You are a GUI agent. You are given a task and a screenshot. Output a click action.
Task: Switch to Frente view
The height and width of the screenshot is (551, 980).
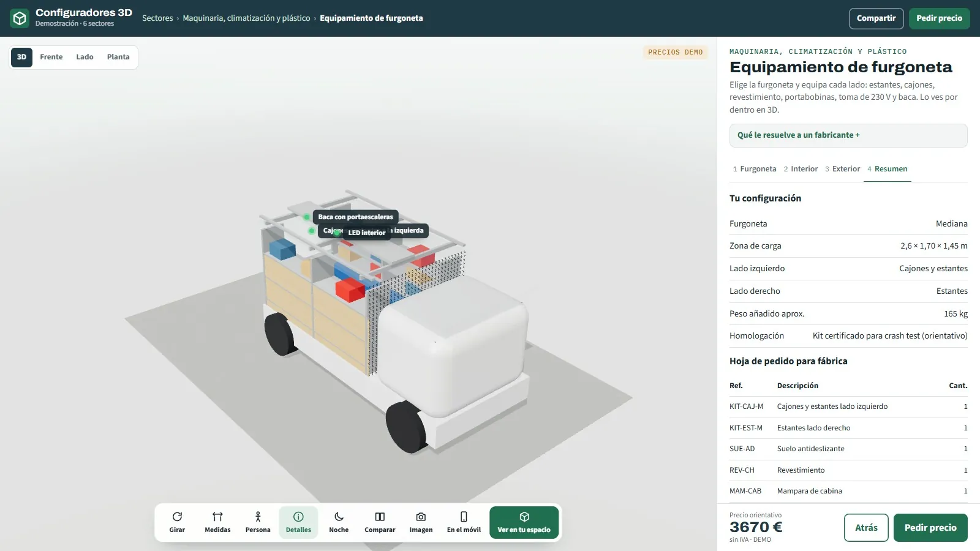pyautogui.click(x=51, y=57)
